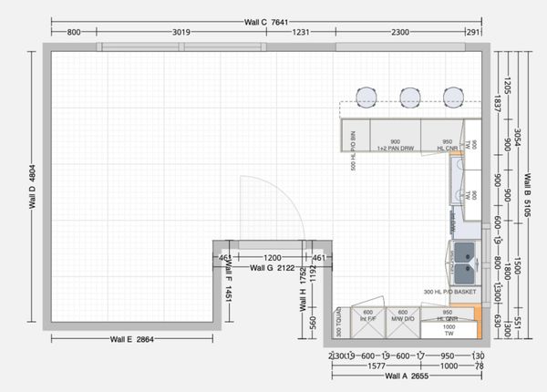547x392 pixels.
Task: Click the Wall D 4804 dimension label
Action: 32,191
